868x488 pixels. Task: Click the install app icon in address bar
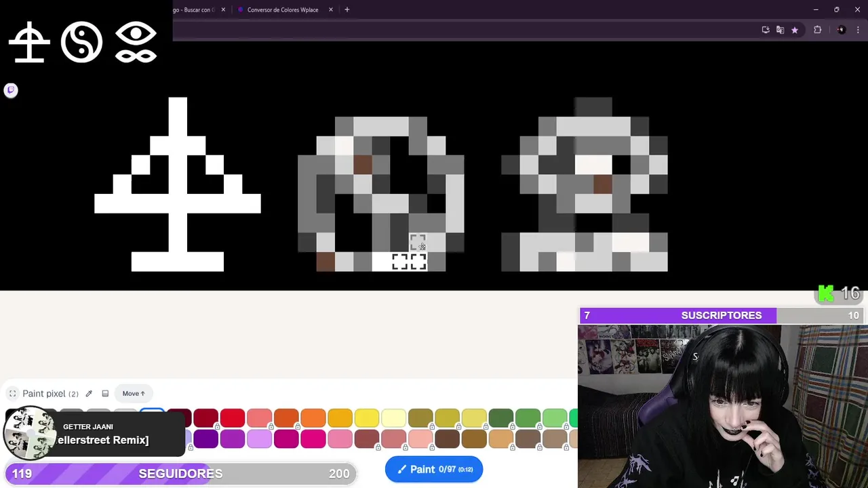(x=766, y=30)
